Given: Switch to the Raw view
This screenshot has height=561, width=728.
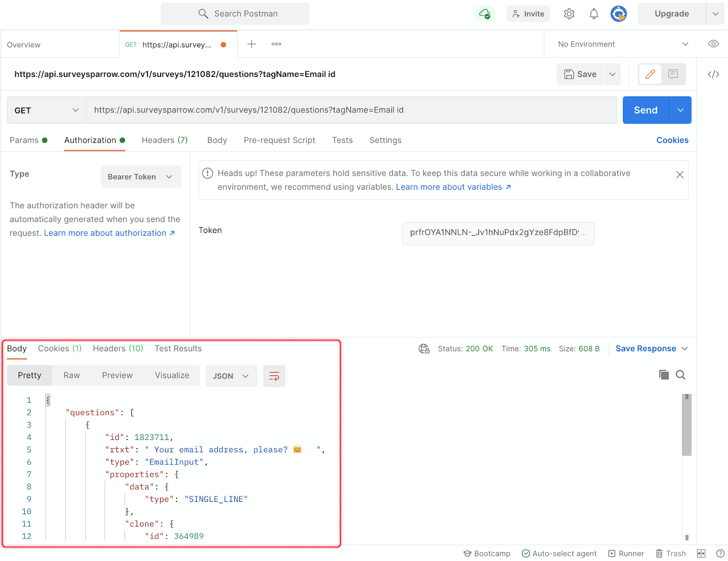Looking at the screenshot, I should click(71, 375).
